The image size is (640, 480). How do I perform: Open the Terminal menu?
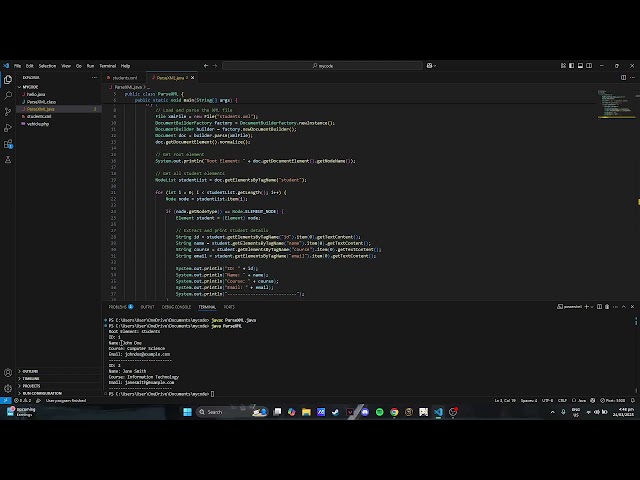coord(108,66)
